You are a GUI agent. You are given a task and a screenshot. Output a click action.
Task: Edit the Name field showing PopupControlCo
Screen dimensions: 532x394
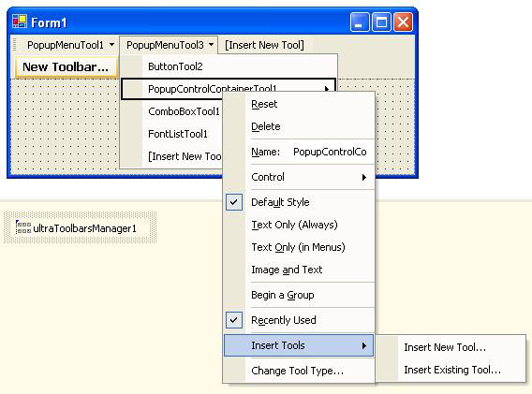pos(330,152)
